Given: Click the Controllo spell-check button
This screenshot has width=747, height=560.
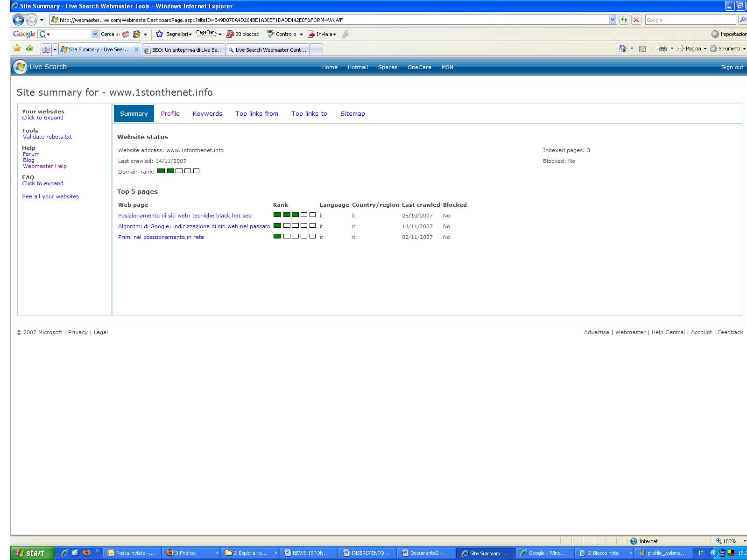Looking at the screenshot, I should pos(282,34).
